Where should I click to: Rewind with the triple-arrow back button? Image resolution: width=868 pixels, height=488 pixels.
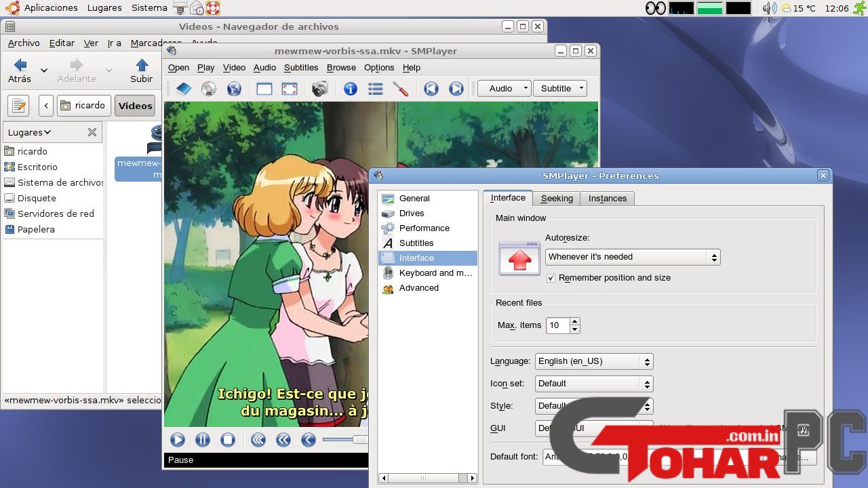pyautogui.click(x=258, y=440)
